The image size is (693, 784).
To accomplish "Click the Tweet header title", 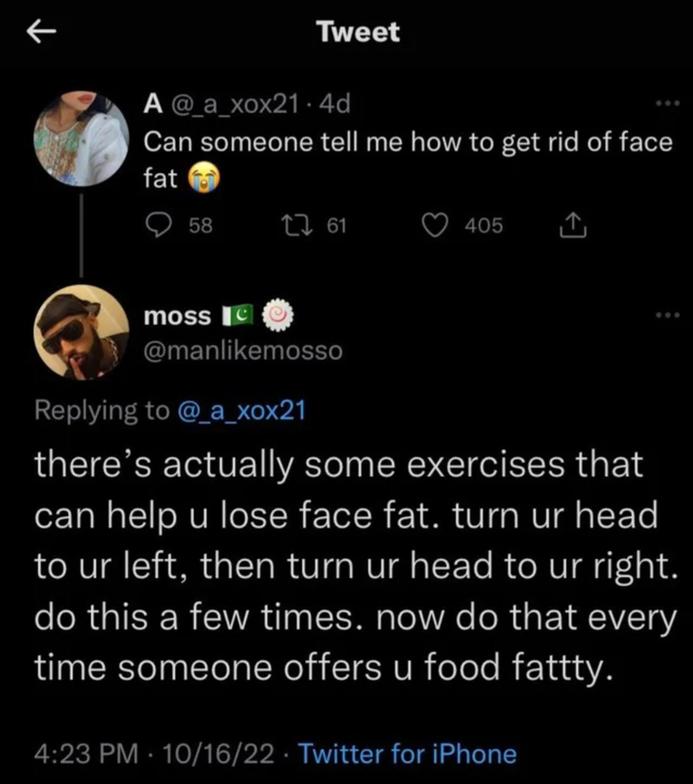I will tap(358, 32).
